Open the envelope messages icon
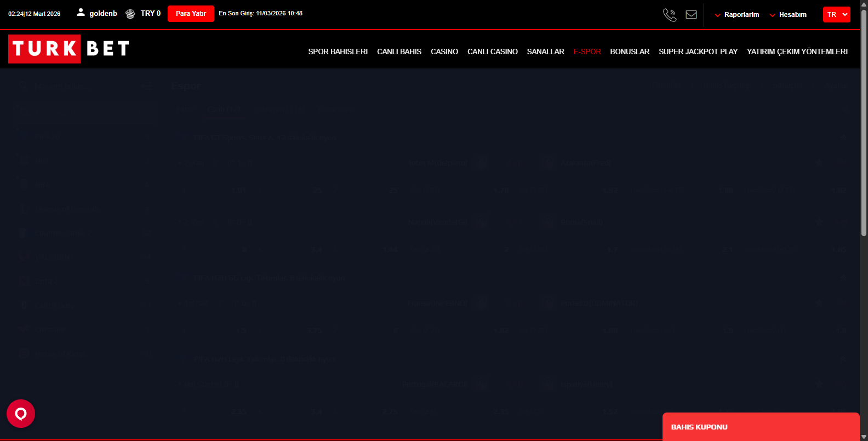 (x=692, y=15)
